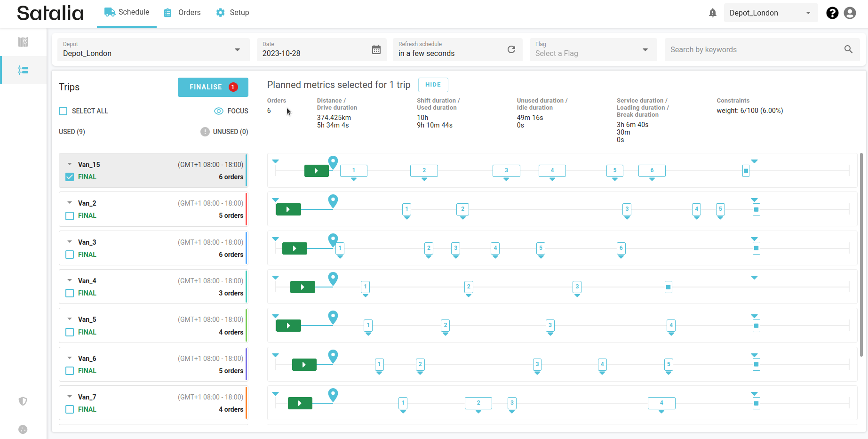Viewport: 868px width, 439px height.
Task: Open the map view in sidebar
Action: pos(23,42)
